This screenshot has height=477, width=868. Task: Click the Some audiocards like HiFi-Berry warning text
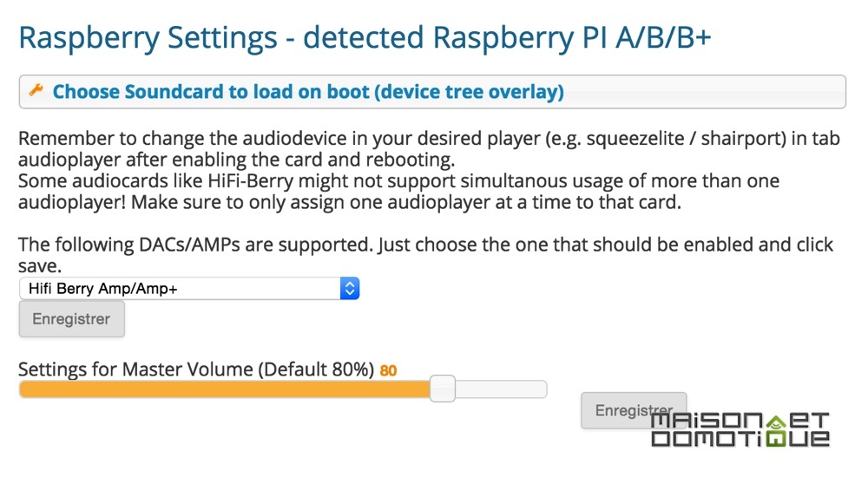(398, 192)
